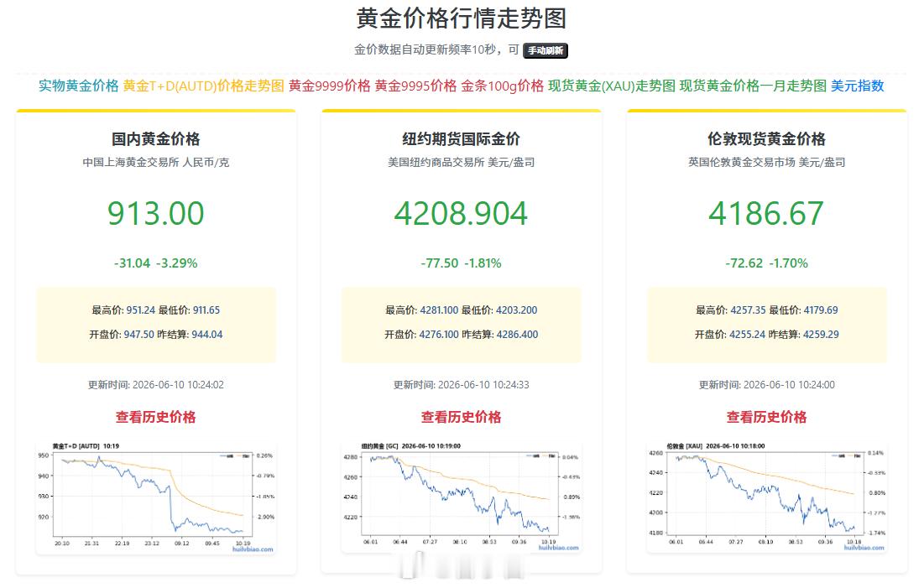Click the change value -77.50 -1.81%

coord(461,263)
